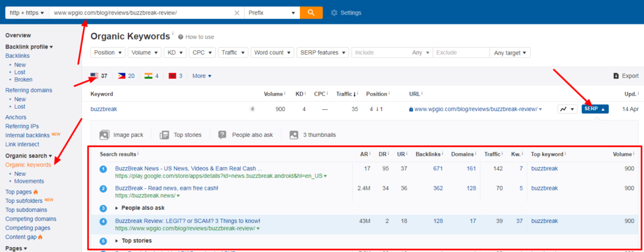The image size is (644, 252).
Task: Click the Top stories SERP feature icon
Action: point(165,134)
